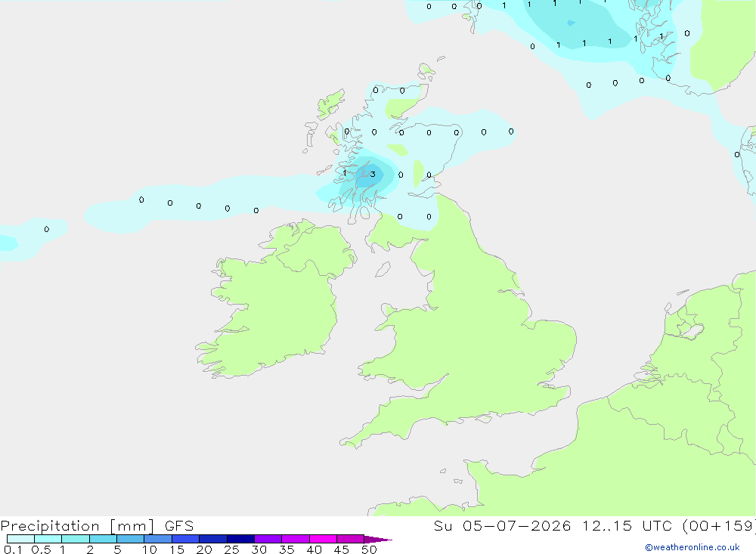756x554 pixels.
Task: Click the '5' legend scale label
Action: [117, 549]
